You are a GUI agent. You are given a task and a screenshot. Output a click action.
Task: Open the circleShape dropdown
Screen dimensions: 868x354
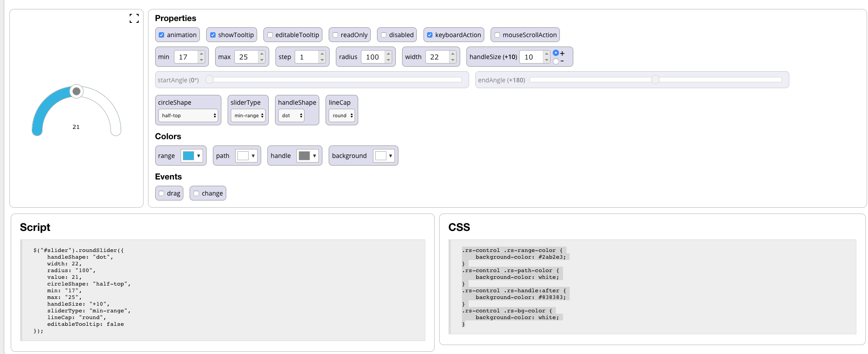click(x=188, y=115)
